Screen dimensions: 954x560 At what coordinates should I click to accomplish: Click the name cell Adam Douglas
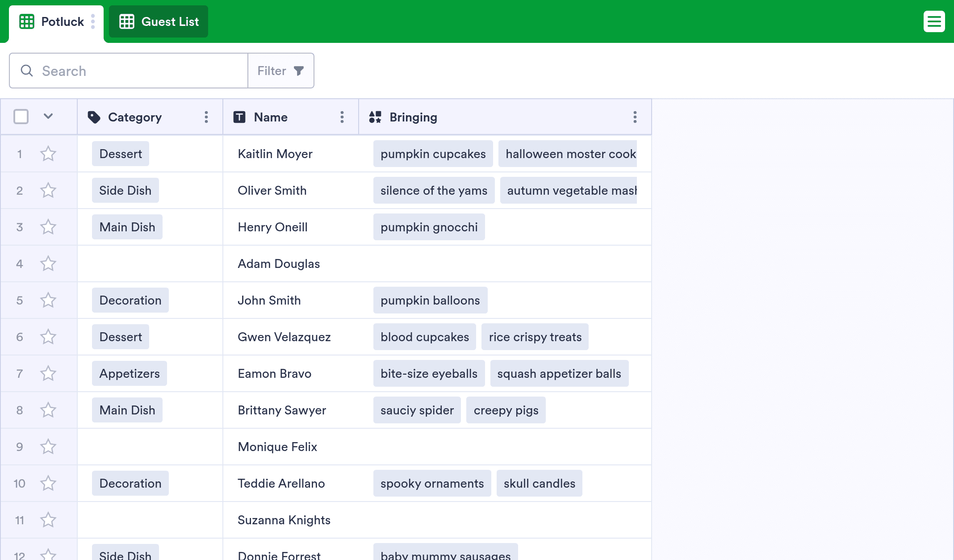[291, 263]
